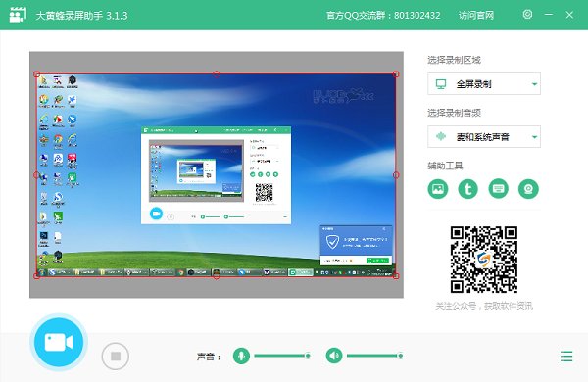This screenshot has width=588, height=382.
Task: Open the settings gear icon
Action: 527,15
